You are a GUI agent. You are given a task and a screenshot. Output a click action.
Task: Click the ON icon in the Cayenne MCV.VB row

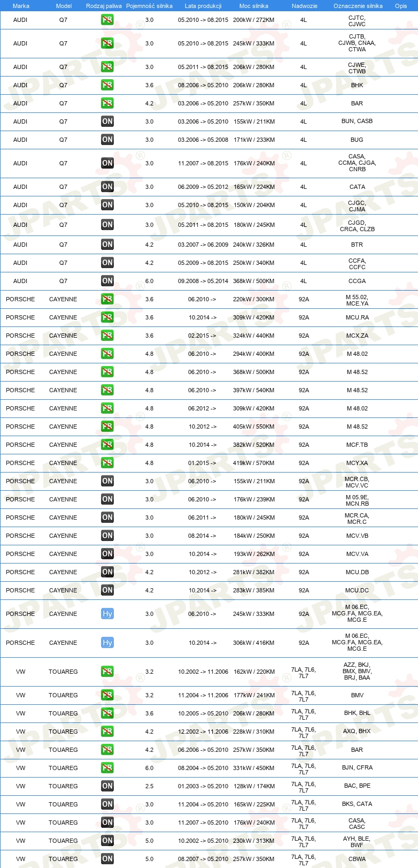107,536
